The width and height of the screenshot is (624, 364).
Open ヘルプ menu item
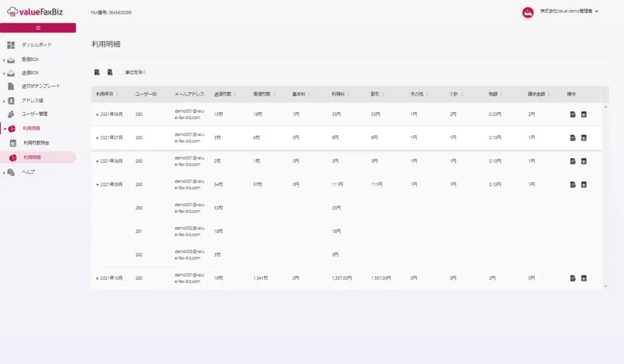[x=28, y=172]
